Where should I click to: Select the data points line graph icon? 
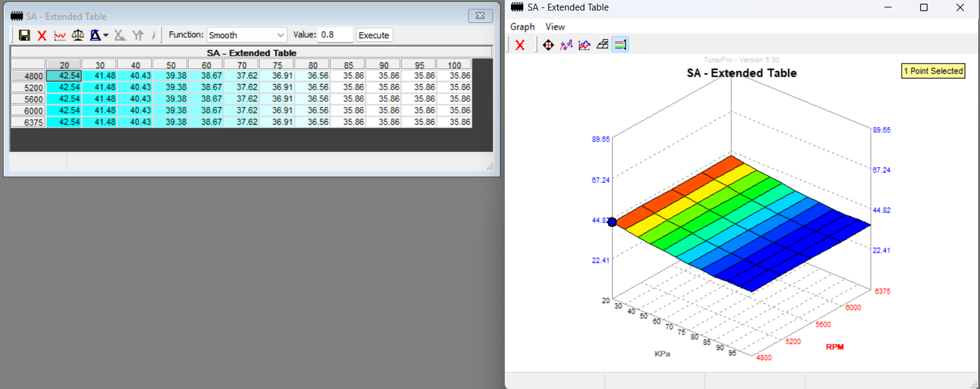[567, 44]
